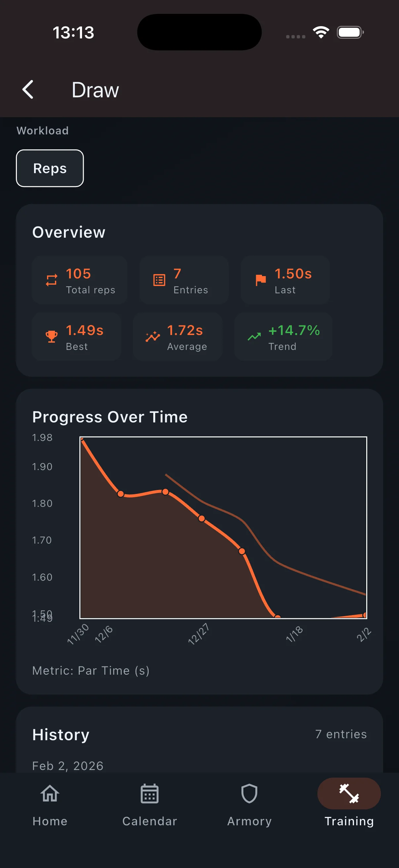399x868 pixels.
Task: Click the repeat icon beside Total reps
Action: tap(51, 280)
